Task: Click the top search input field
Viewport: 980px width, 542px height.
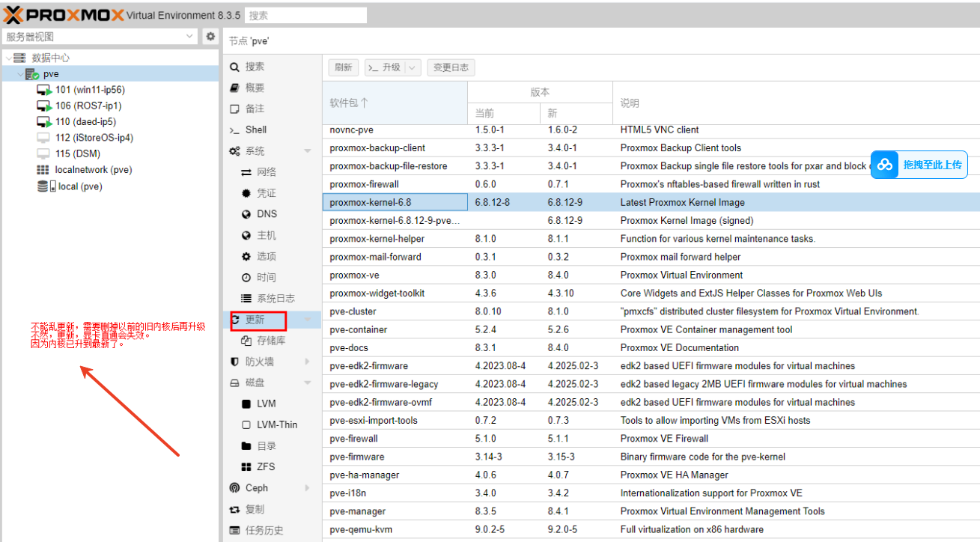Action: click(306, 15)
